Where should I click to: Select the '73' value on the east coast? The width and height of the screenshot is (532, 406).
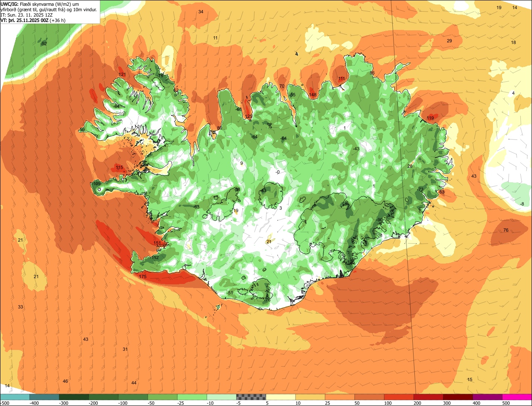pyautogui.click(x=421, y=189)
